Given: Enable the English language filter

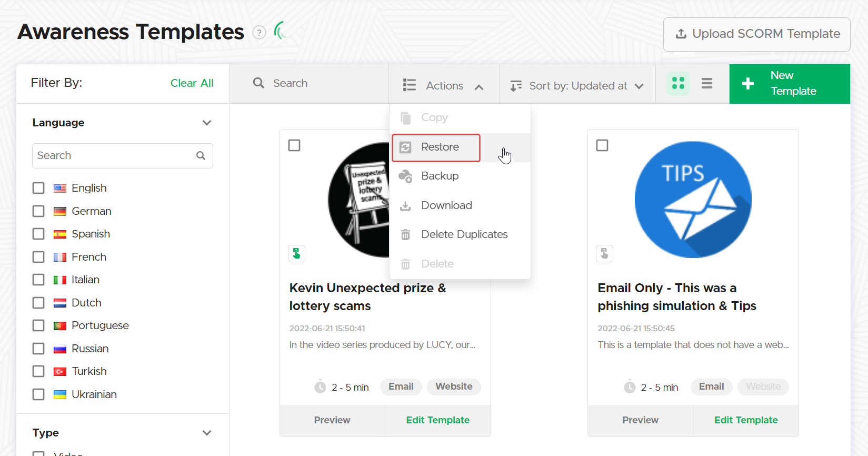Looking at the screenshot, I should point(38,189).
